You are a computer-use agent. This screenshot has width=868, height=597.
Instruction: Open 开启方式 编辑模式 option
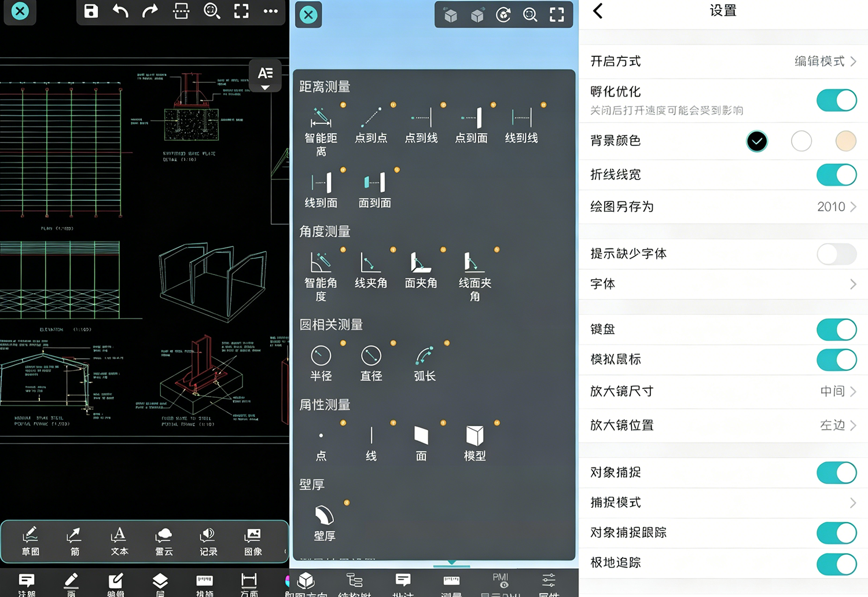click(723, 61)
